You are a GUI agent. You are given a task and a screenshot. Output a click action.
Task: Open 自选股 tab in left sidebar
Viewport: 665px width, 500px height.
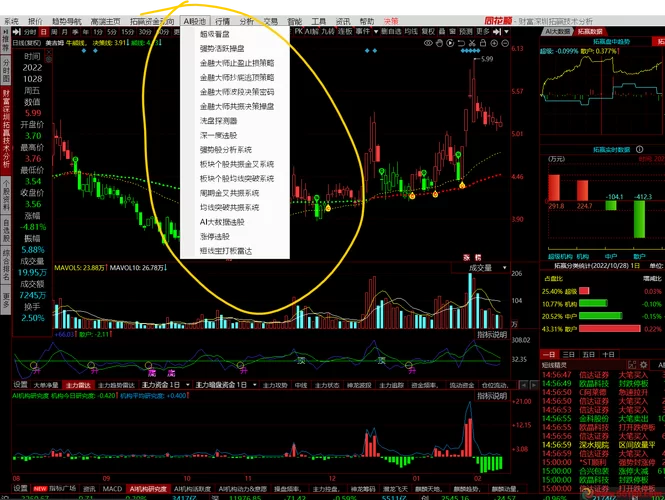(x=6, y=231)
